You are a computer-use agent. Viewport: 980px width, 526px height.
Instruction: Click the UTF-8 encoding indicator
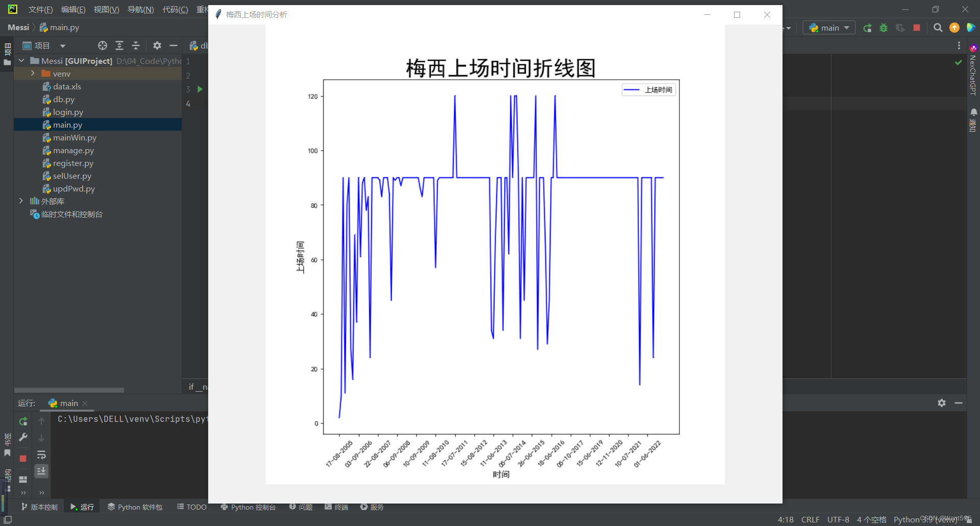point(838,519)
